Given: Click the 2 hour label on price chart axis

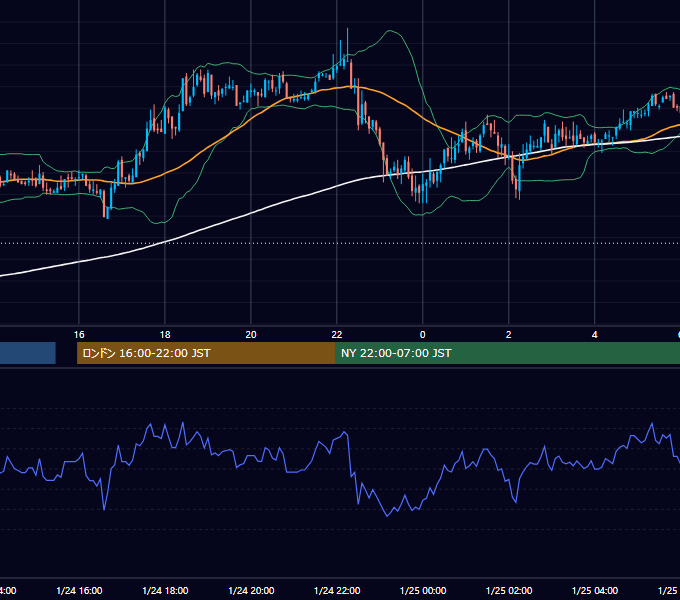Looking at the screenshot, I should (x=508, y=335).
